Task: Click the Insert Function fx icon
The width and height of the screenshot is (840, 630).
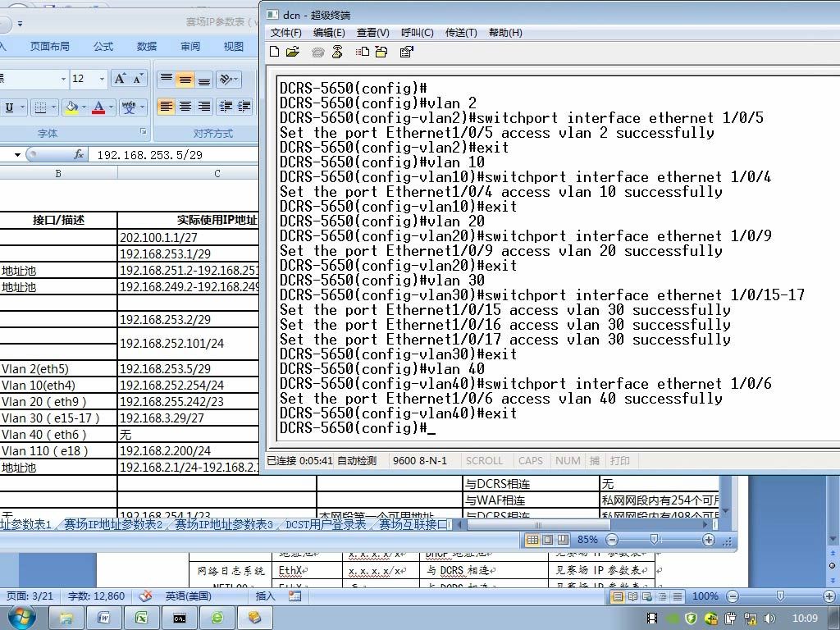Action: pos(78,155)
